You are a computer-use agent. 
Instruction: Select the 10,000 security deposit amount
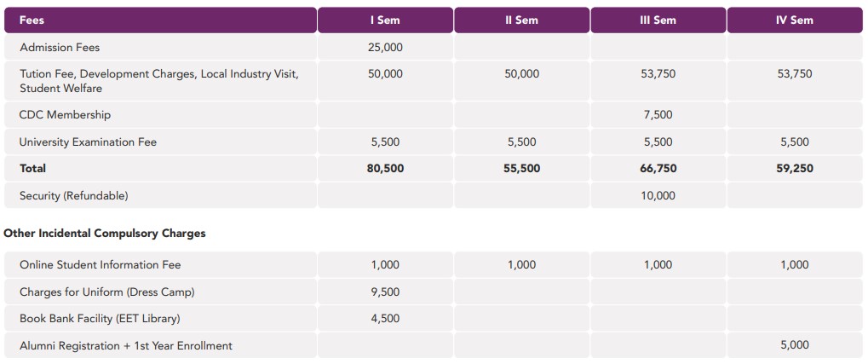click(x=658, y=195)
